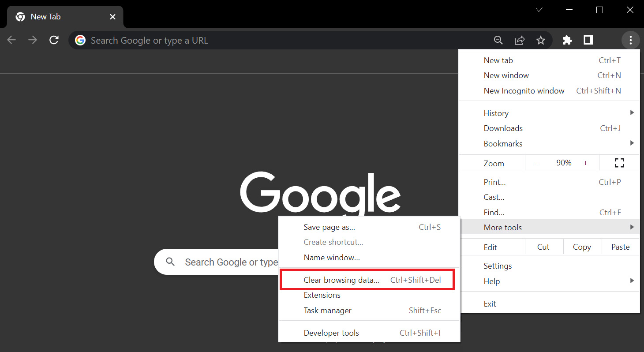Click the share icon in the address bar
The width and height of the screenshot is (644, 352).
pos(519,40)
